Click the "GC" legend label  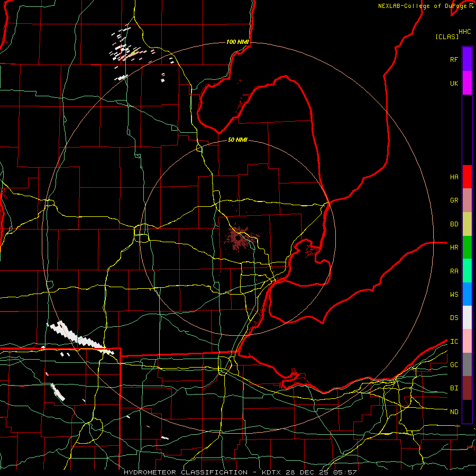coord(454,365)
